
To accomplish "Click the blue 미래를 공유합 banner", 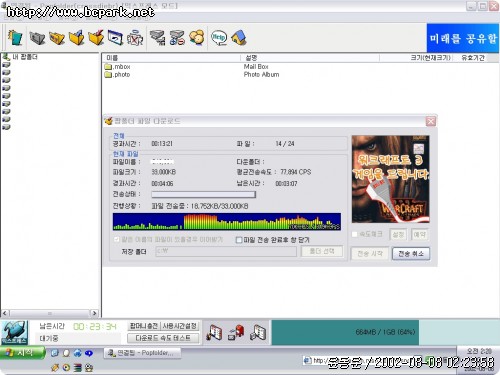I will coord(463,38).
